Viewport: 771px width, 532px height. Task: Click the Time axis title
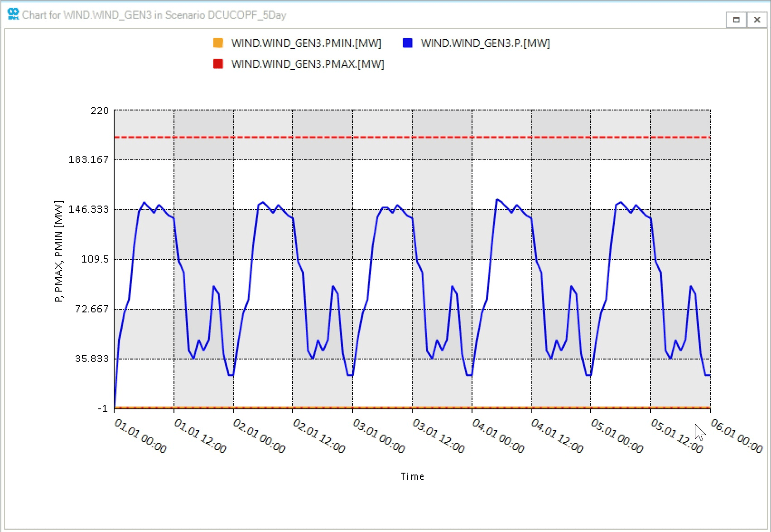[412, 476]
